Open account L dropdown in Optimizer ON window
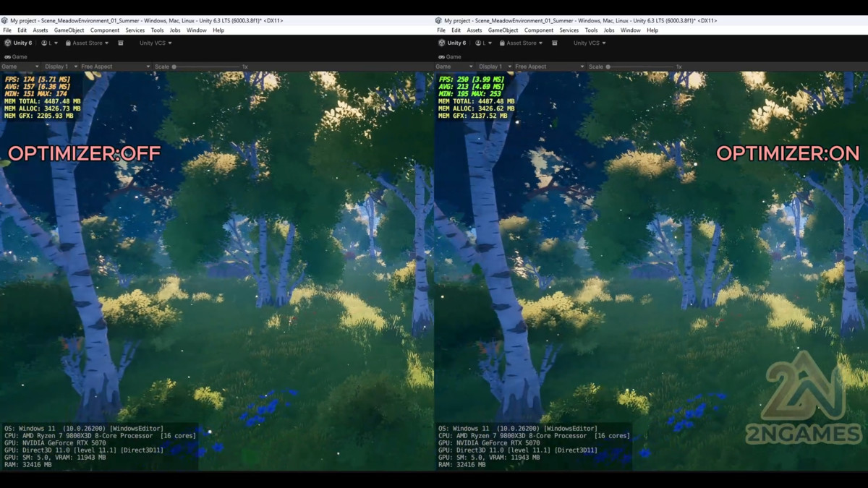The height and width of the screenshot is (488, 868). tap(483, 43)
